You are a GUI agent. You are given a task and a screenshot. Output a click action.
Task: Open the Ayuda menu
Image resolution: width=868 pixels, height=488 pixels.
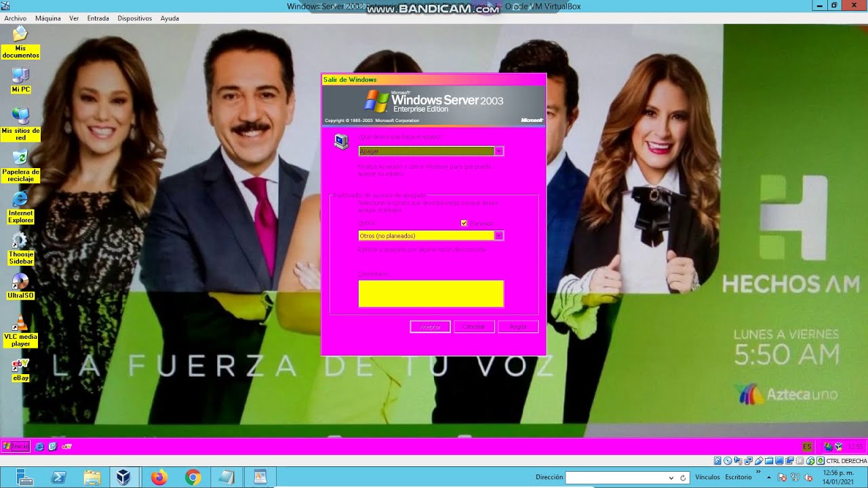pyautogui.click(x=170, y=18)
